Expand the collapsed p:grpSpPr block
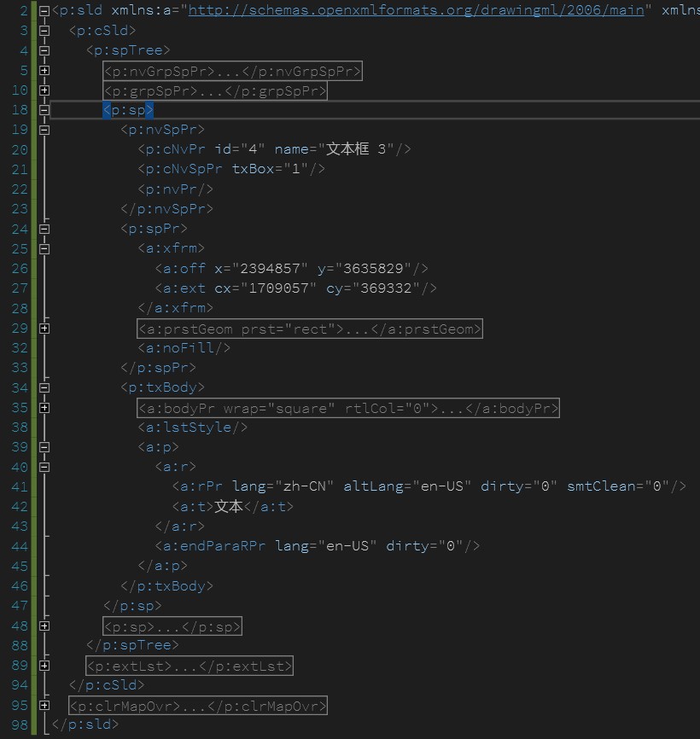Image resolution: width=700 pixels, height=739 pixels. point(44,90)
